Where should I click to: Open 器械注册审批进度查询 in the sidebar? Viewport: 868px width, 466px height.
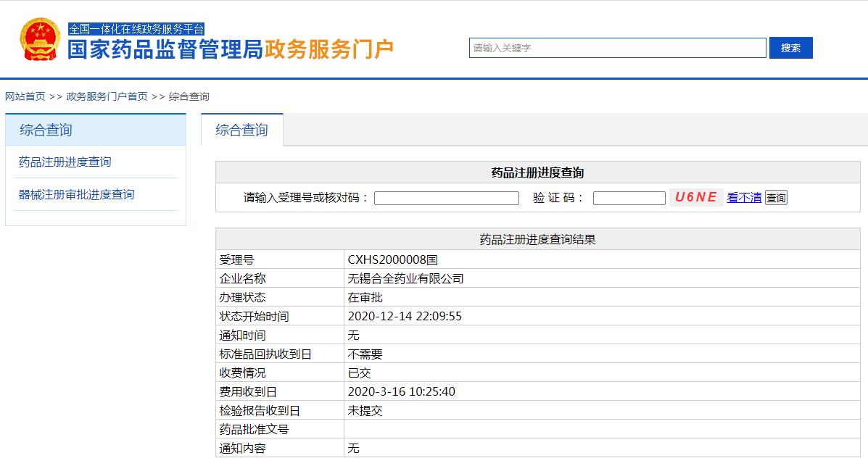76,195
